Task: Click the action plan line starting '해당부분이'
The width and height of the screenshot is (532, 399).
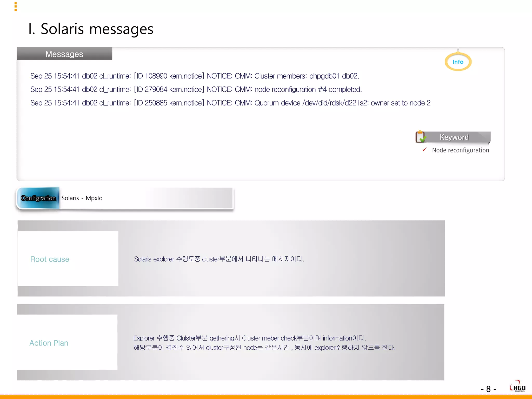Action: [x=264, y=348]
